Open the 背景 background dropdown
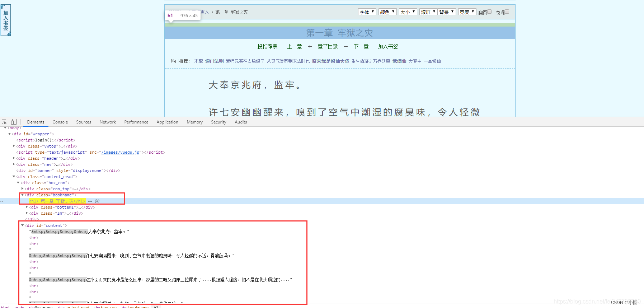This screenshot has height=308, width=644. pyautogui.click(x=447, y=12)
